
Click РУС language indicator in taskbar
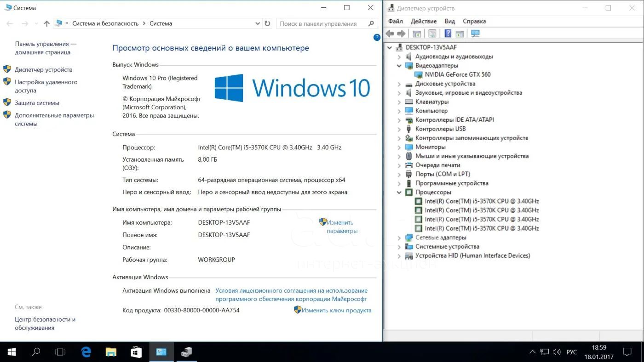[x=571, y=352]
